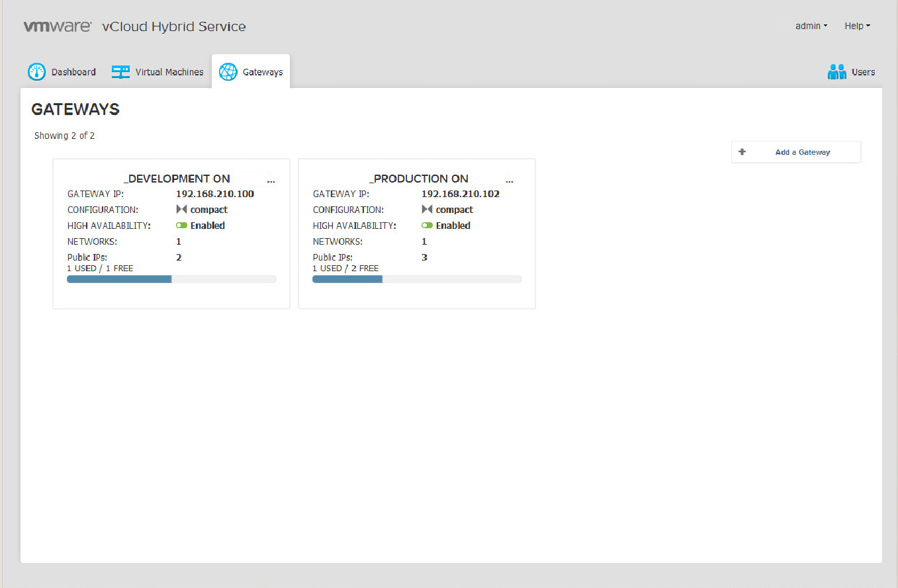Image resolution: width=898 pixels, height=588 pixels.
Task: Click gateway IP 192.168.210.100
Action: (x=215, y=194)
